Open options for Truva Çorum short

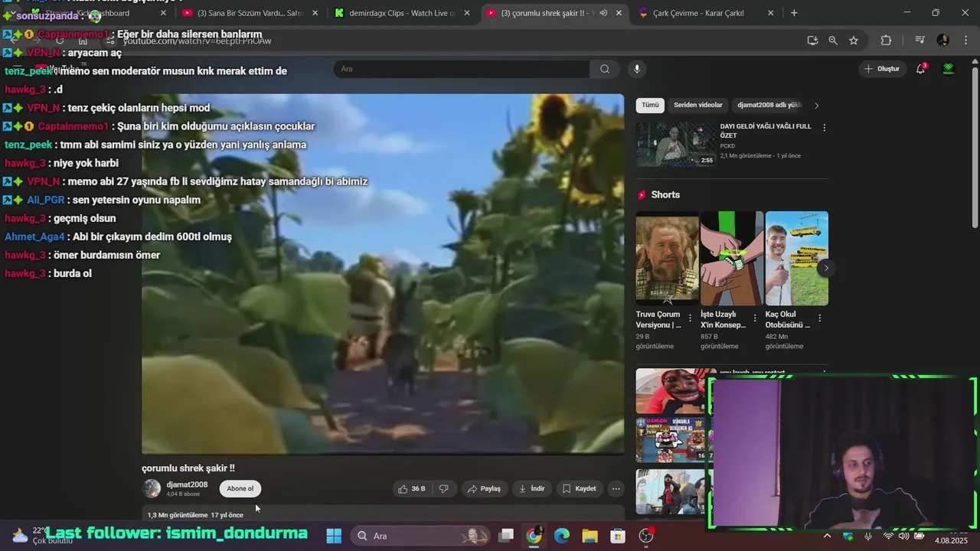pos(690,318)
